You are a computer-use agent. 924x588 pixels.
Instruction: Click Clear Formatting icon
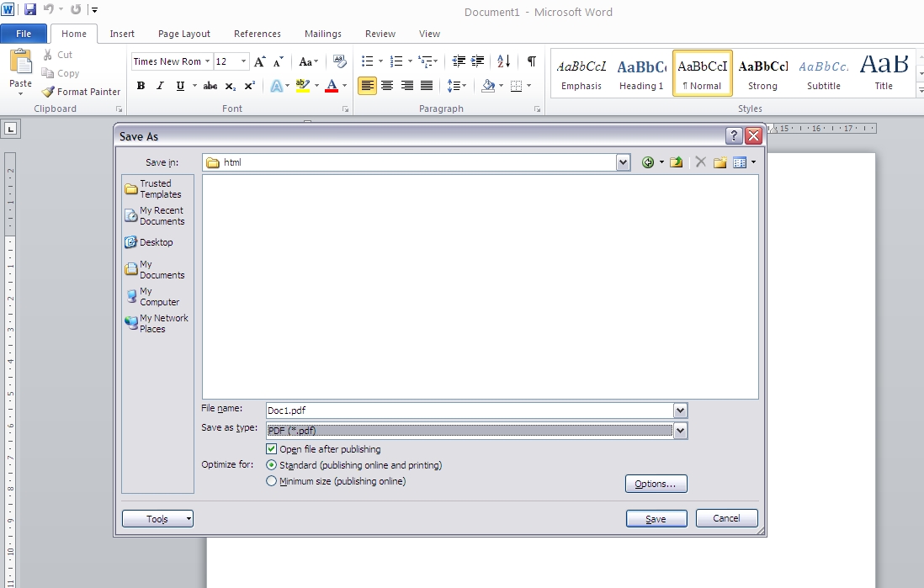pyautogui.click(x=340, y=61)
